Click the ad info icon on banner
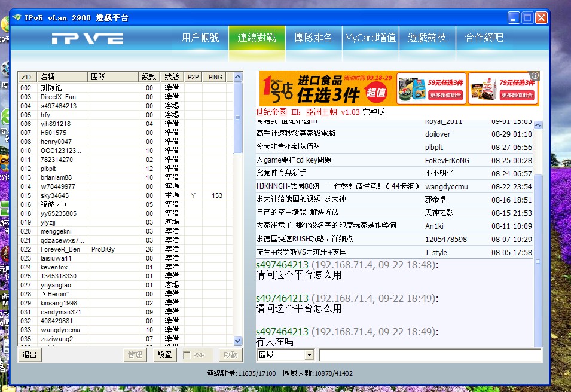The height and width of the screenshot is (392, 571). (x=535, y=75)
